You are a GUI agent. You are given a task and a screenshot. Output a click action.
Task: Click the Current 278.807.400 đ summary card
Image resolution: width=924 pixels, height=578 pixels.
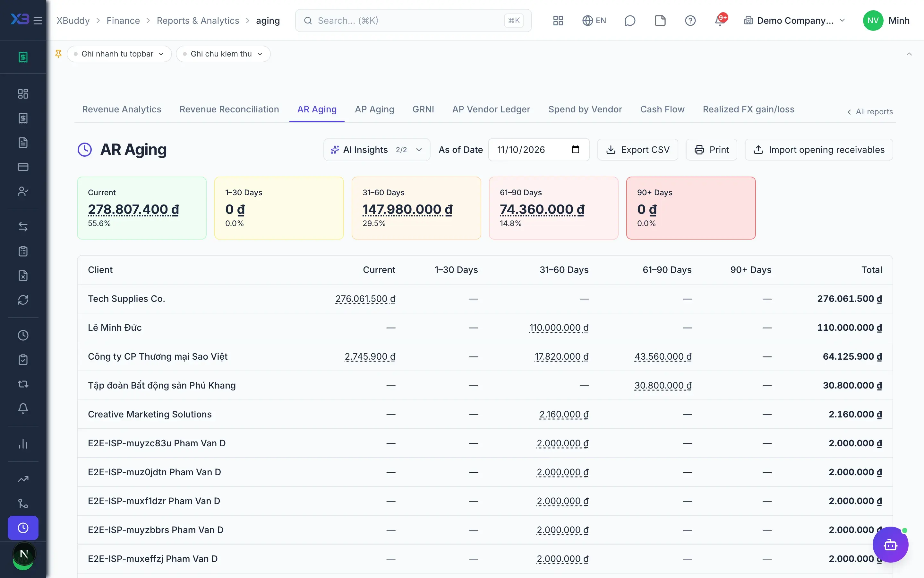(142, 208)
